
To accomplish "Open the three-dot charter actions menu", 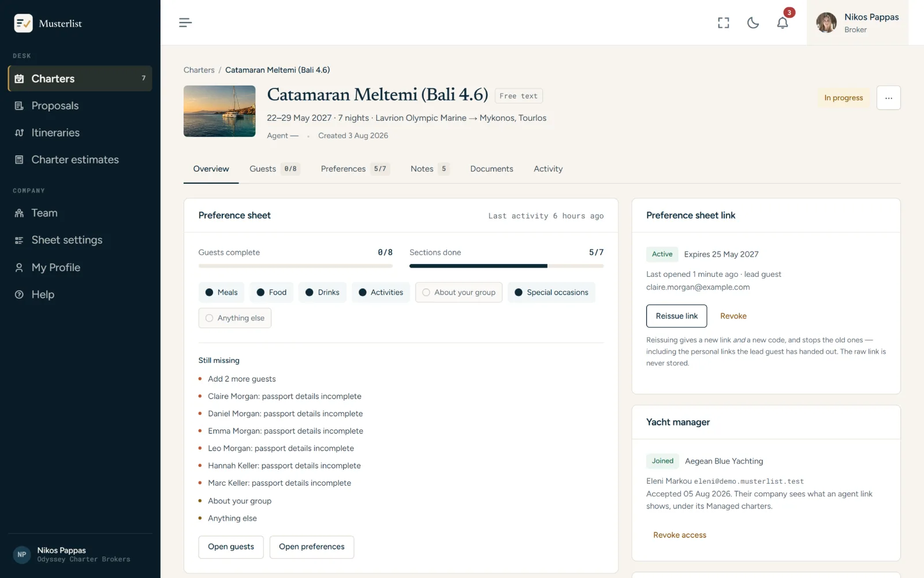I will click(888, 98).
